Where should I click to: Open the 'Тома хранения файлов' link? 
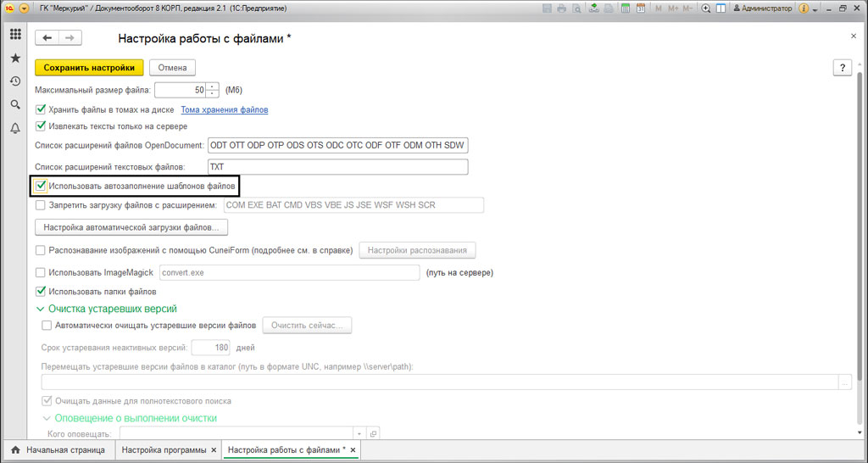(x=224, y=110)
